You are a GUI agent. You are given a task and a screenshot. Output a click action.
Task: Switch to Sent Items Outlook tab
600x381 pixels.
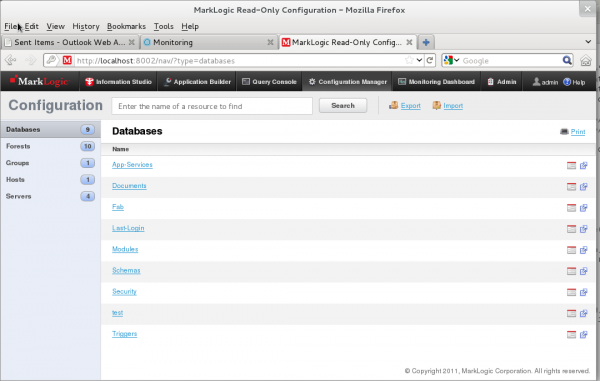pos(70,42)
